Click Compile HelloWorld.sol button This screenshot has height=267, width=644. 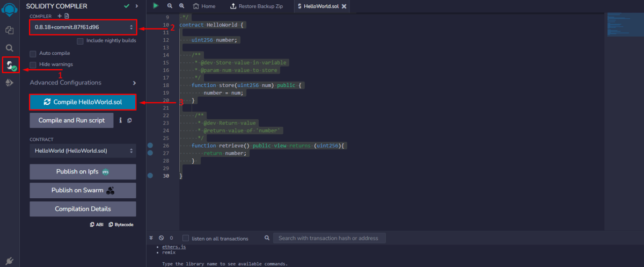(83, 102)
